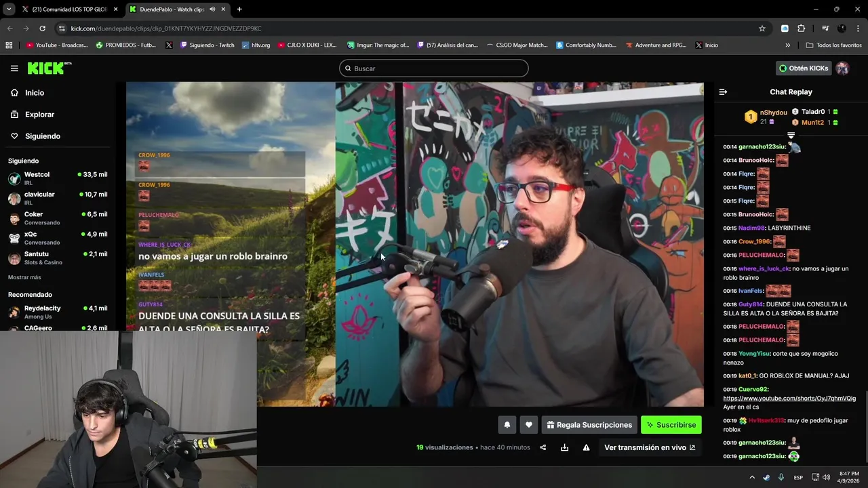Open Siguiendo - Twitch bookmark

coord(208,45)
